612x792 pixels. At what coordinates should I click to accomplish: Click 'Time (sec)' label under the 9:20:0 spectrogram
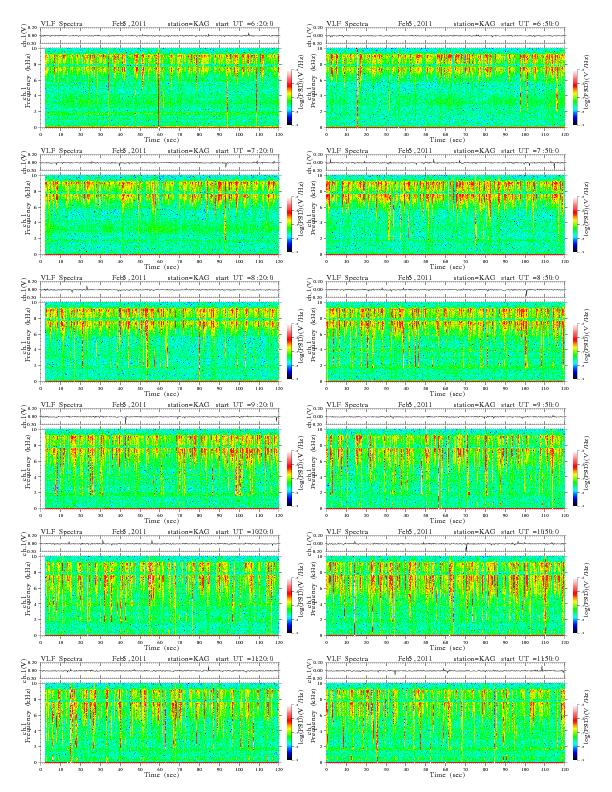[162, 521]
